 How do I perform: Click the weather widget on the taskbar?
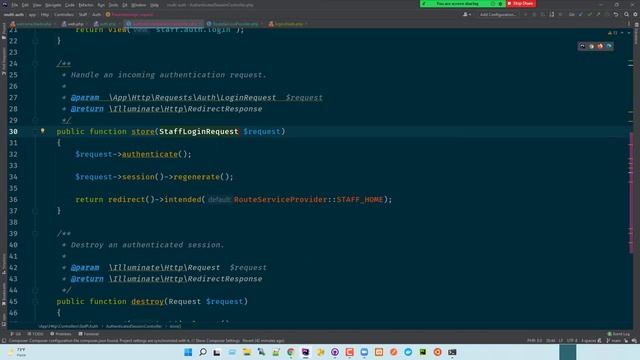click(x=17, y=352)
